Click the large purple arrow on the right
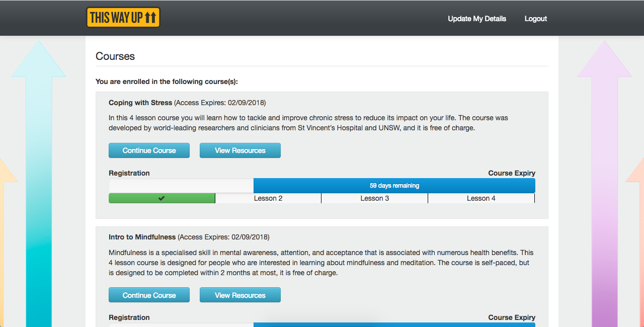The width and height of the screenshot is (644, 327). click(604, 201)
